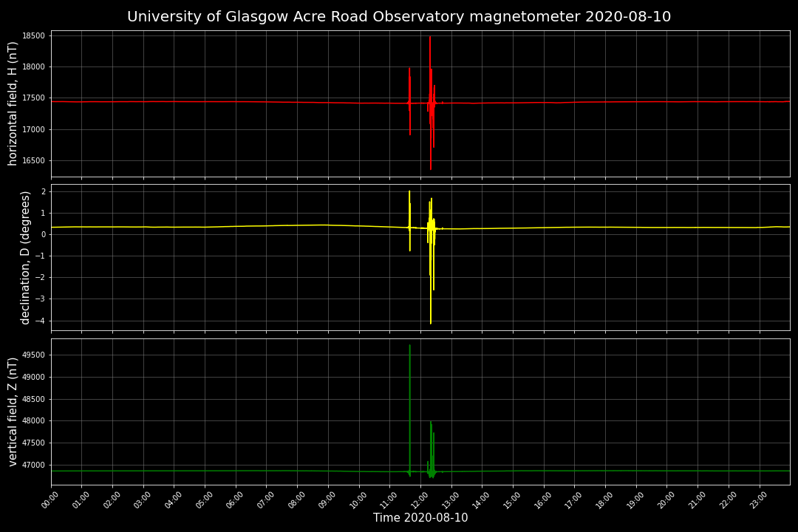Click the tallest red H-field spike peak
The image size is (798, 532).
pos(430,37)
